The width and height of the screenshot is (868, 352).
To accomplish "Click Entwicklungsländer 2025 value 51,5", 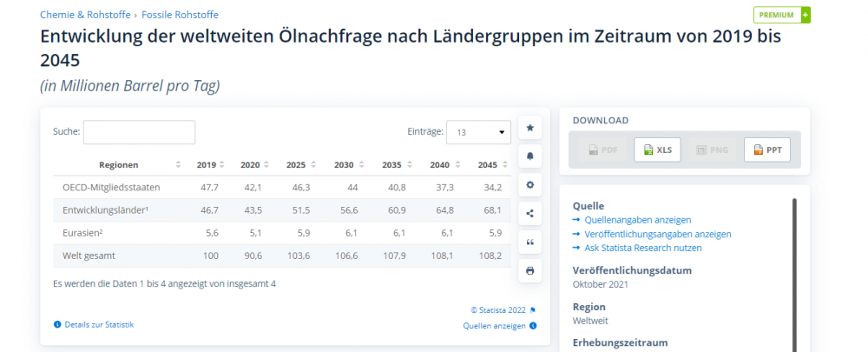I will (x=300, y=210).
